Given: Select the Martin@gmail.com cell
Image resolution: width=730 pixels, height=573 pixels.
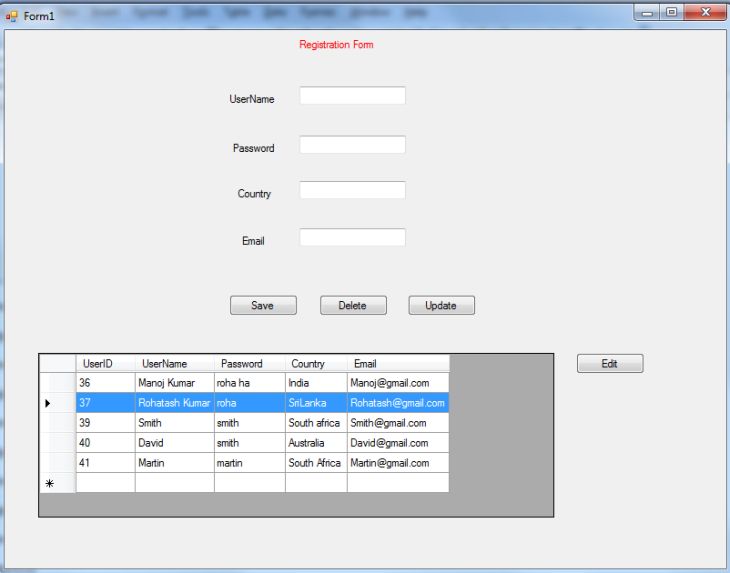Looking at the screenshot, I should 398,463.
